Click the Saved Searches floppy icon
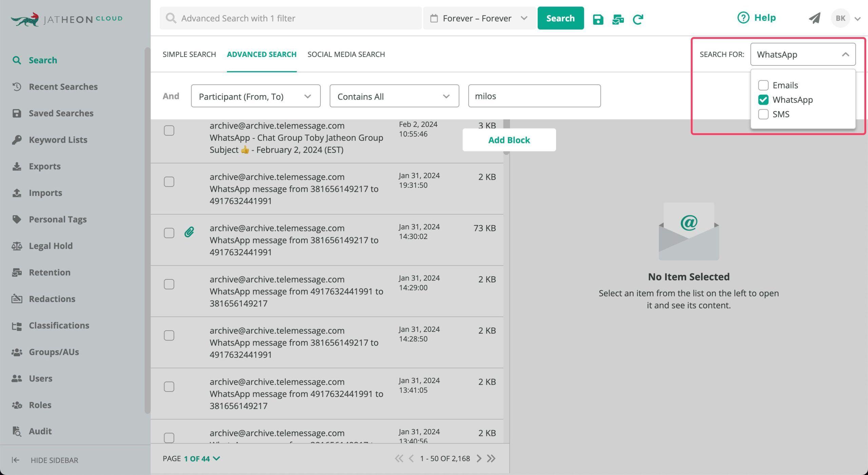Viewport: 868px width, 475px height. pyautogui.click(x=17, y=113)
